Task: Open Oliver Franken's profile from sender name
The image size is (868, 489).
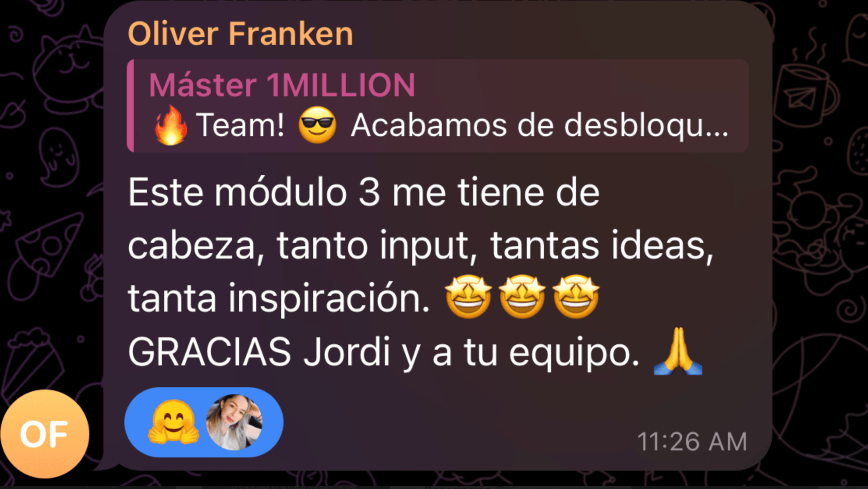Action: click(240, 34)
